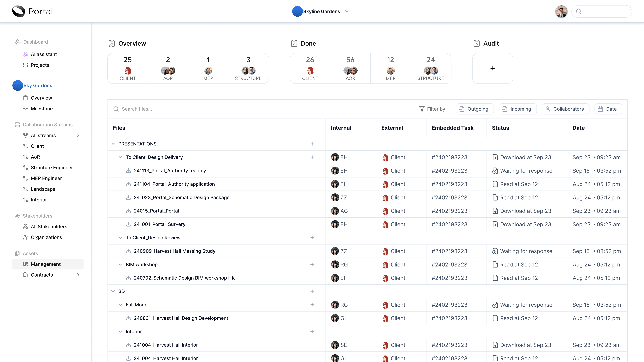Open MEP Engineer stream
Viewport: 644px width, 362px height.
point(46,178)
